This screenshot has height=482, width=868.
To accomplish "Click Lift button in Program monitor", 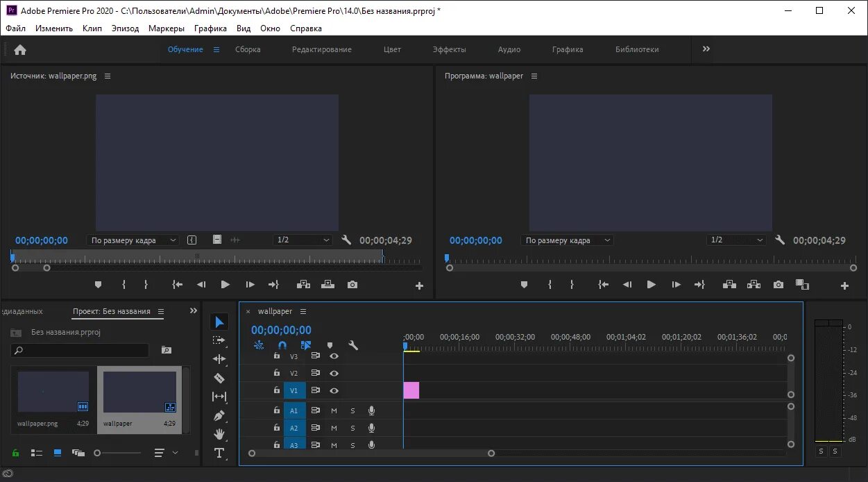I will [x=729, y=285].
